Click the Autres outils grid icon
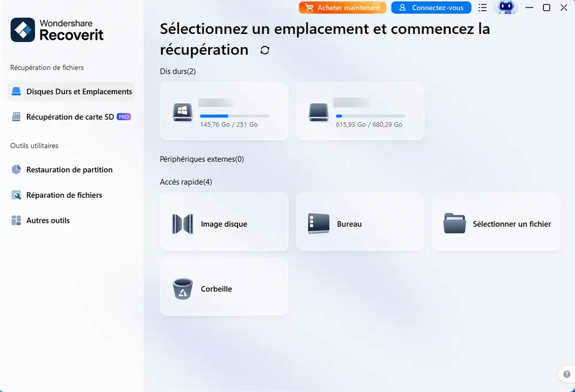This screenshot has width=575, height=392. (x=16, y=220)
